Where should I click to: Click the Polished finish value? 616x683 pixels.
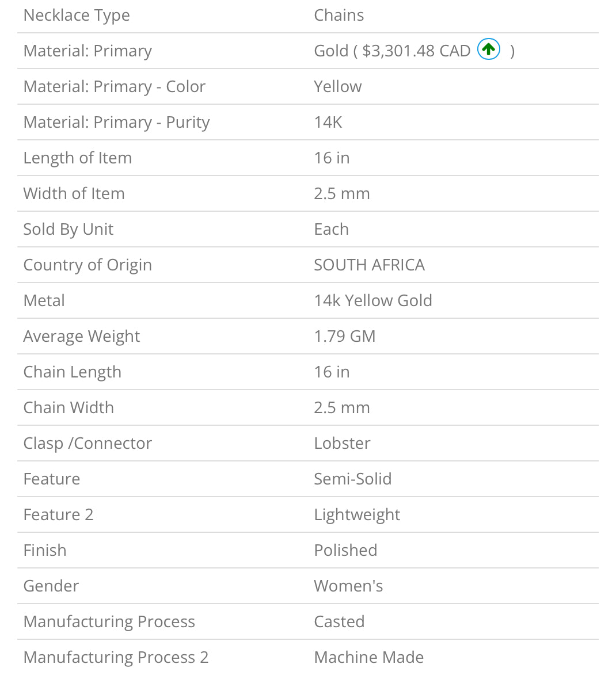tap(346, 551)
